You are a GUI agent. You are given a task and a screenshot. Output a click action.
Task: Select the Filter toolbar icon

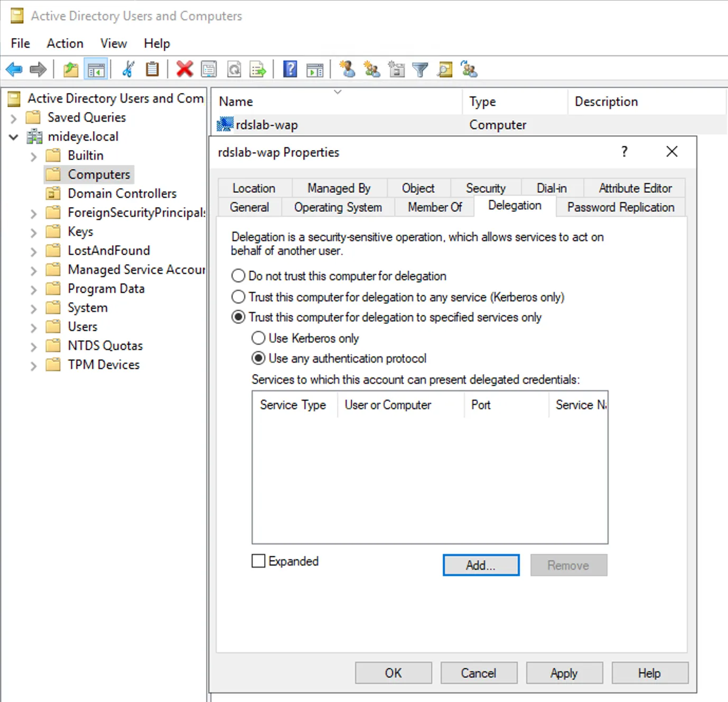pos(420,69)
